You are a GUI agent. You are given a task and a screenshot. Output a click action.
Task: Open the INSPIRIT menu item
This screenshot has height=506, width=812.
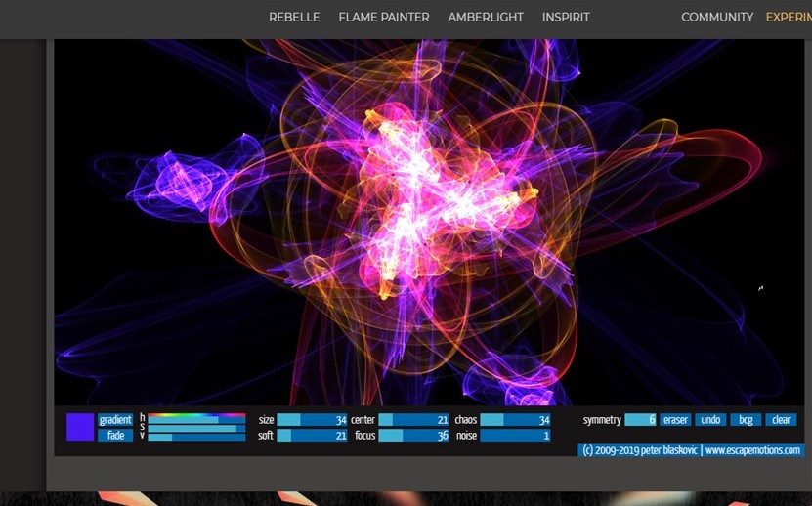click(566, 17)
